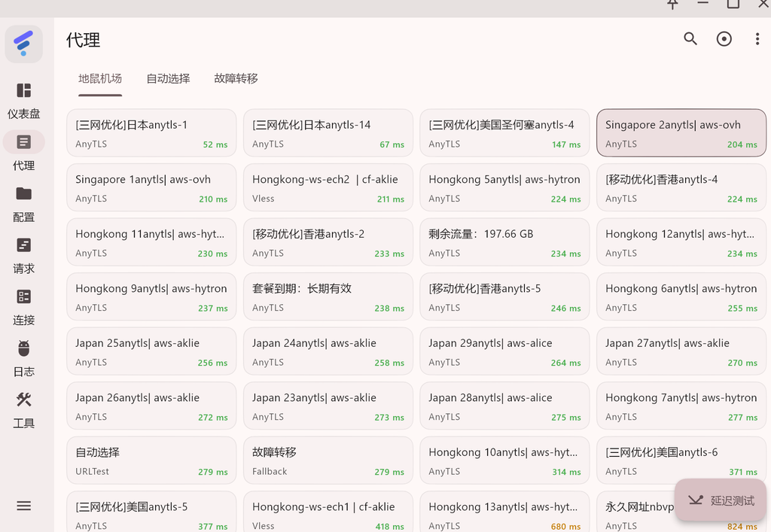
Task: Click the search magnifier icon
Action: pyautogui.click(x=690, y=39)
